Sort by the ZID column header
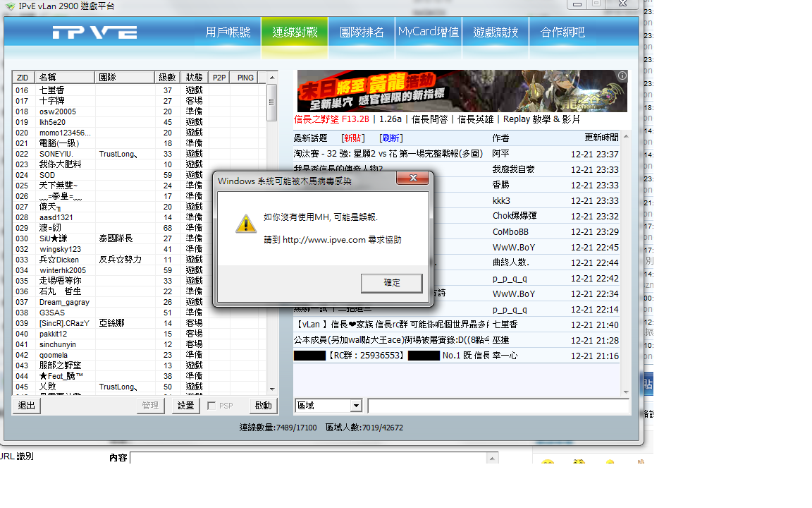 [23, 77]
